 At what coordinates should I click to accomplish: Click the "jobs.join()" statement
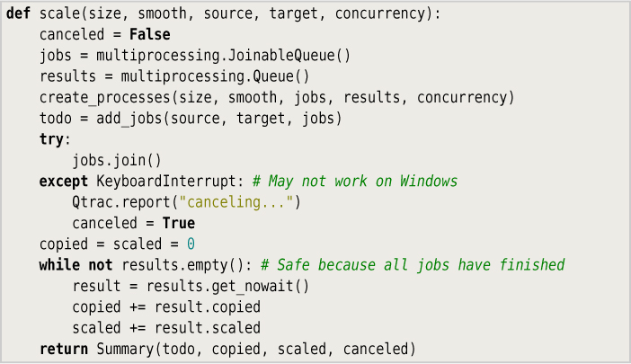116,160
